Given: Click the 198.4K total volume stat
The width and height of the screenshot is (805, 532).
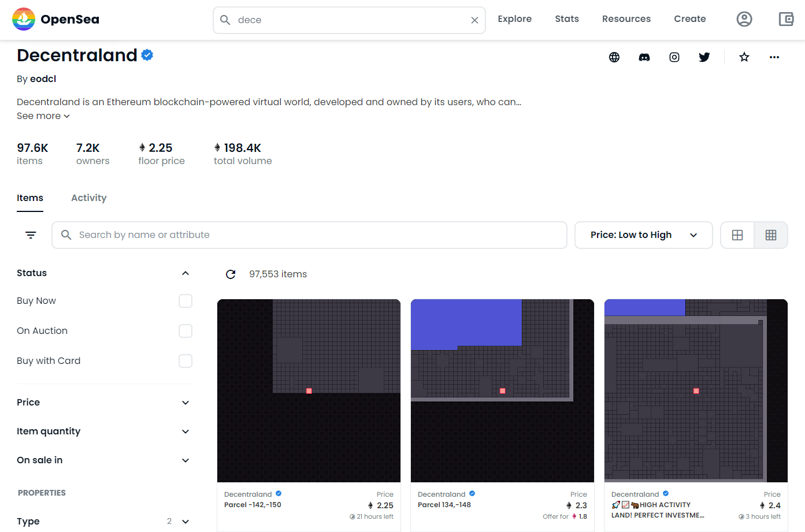Looking at the screenshot, I should (x=243, y=154).
